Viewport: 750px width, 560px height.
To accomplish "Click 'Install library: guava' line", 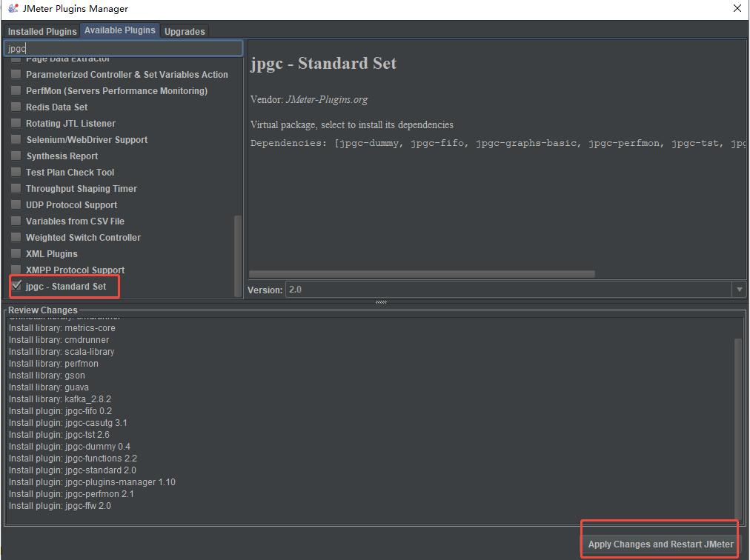I will [x=49, y=387].
